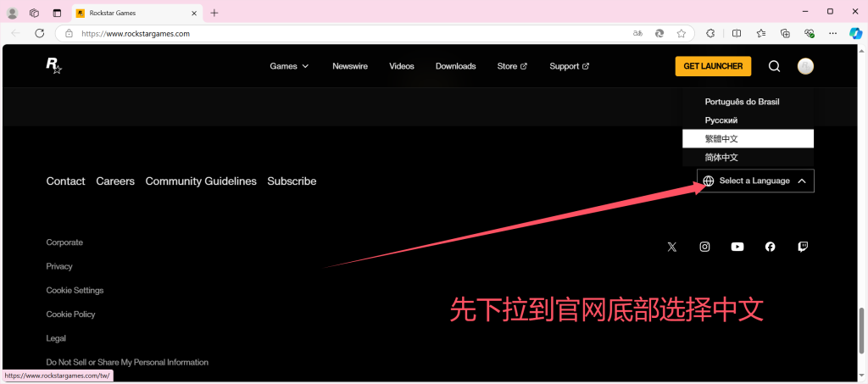Screen dimensions: 868x384
Task: Close the Rockstar Games tab
Action: click(194, 13)
